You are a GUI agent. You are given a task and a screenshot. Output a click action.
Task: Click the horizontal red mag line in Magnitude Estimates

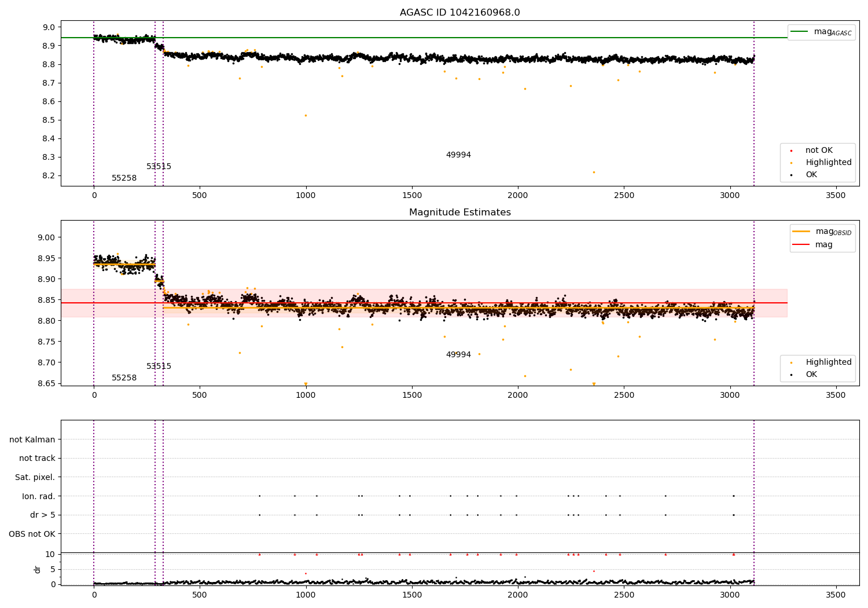coord(424,303)
